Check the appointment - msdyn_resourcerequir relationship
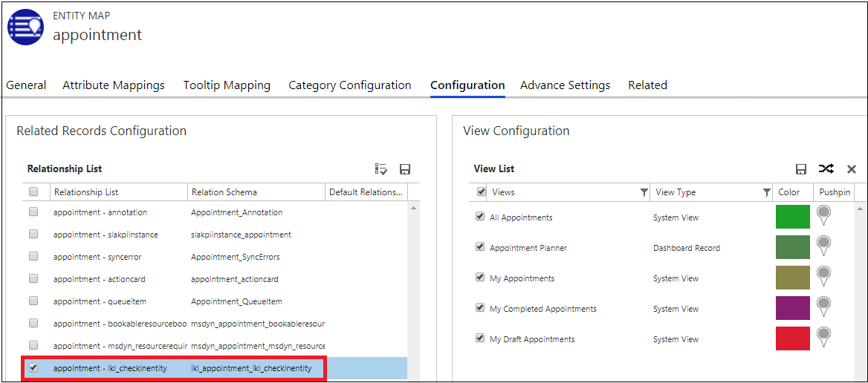 [x=33, y=345]
